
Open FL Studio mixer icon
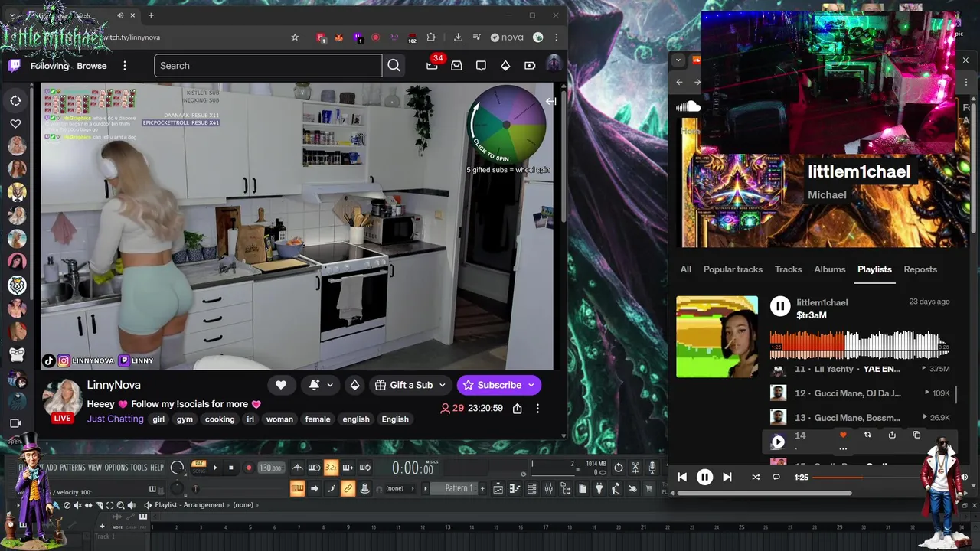click(x=548, y=488)
